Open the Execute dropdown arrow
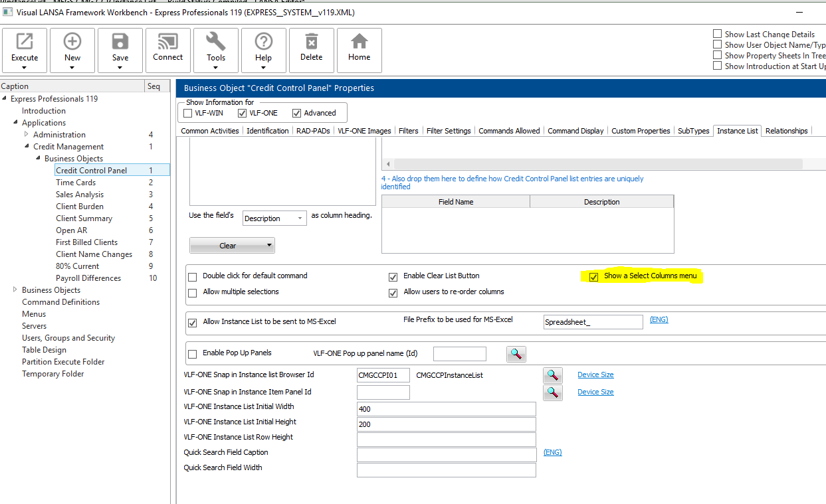The image size is (826, 504). pyautogui.click(x=25, y=67)
